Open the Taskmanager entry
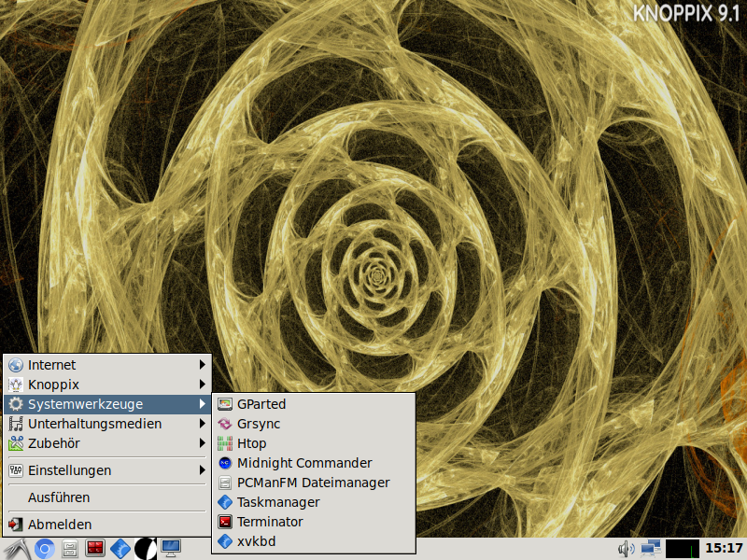The width and height of the screenshot is (747, 560). coord(314,502)
